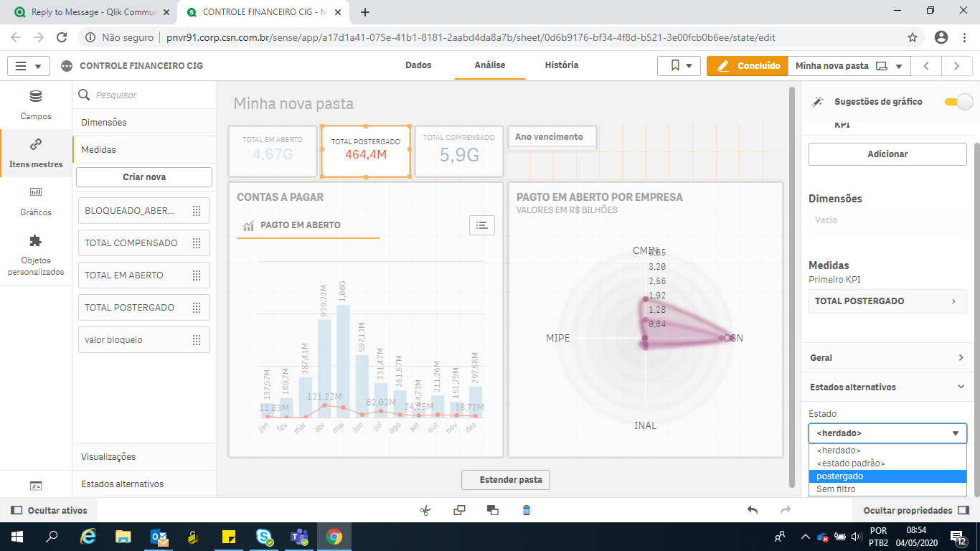Open alternative visualizations list on CONTAS A PAGAR chart
Viewport: 980px width, 551px height.
481,225
